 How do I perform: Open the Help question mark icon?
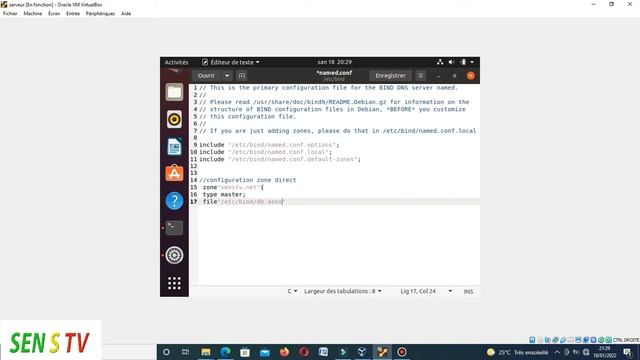tap(174, 201)
